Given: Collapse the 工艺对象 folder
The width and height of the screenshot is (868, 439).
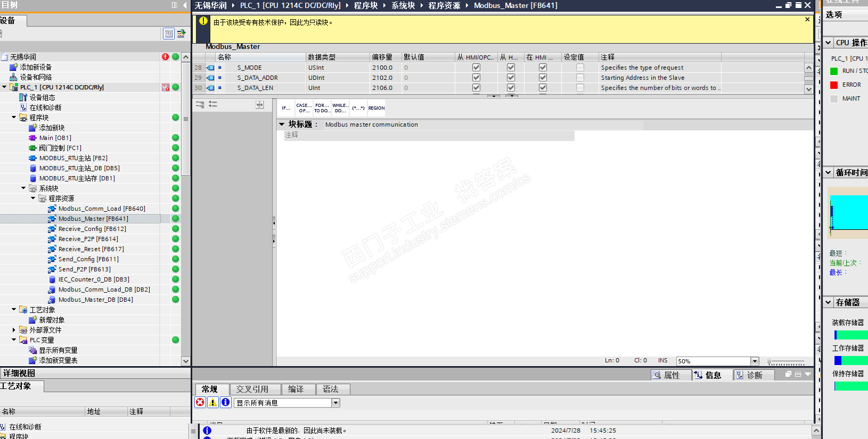Looking at the screenshot, I should coord(14,309).
